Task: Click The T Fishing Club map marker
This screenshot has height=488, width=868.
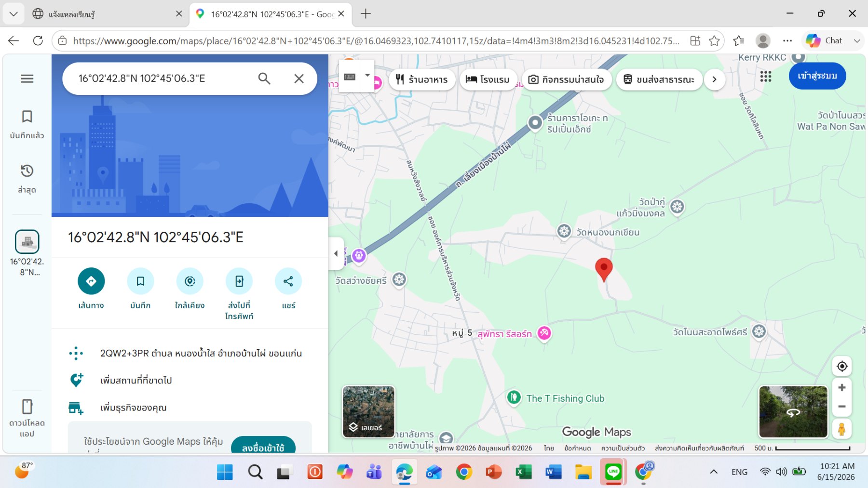Action: 514,397
